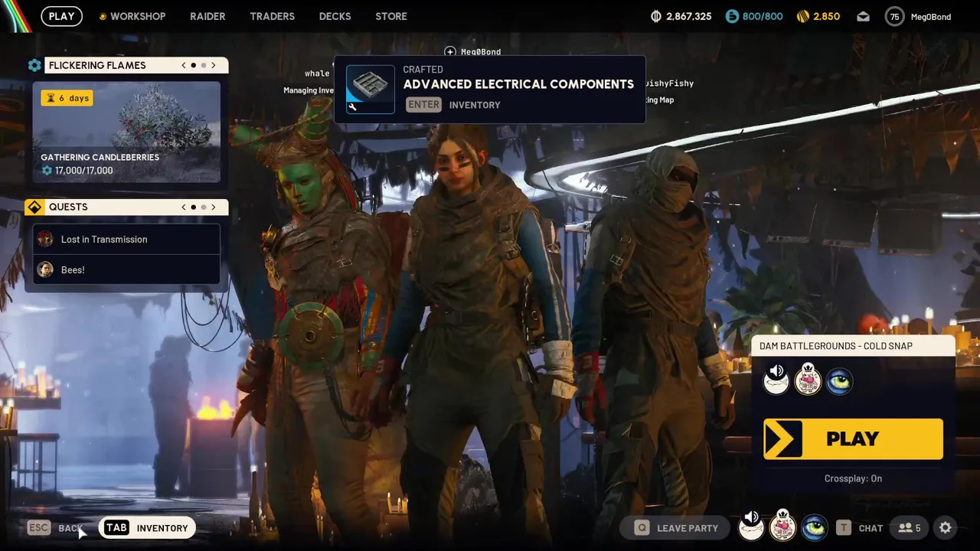Viewport: 980px width, 551px height.
Task: Open the party members icon showing 5
Action: click(x=910, y=527)
